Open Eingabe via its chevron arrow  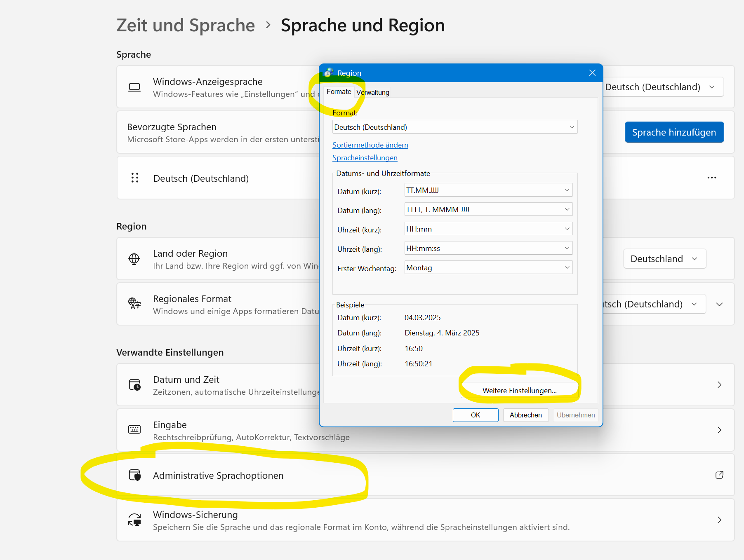719,430
